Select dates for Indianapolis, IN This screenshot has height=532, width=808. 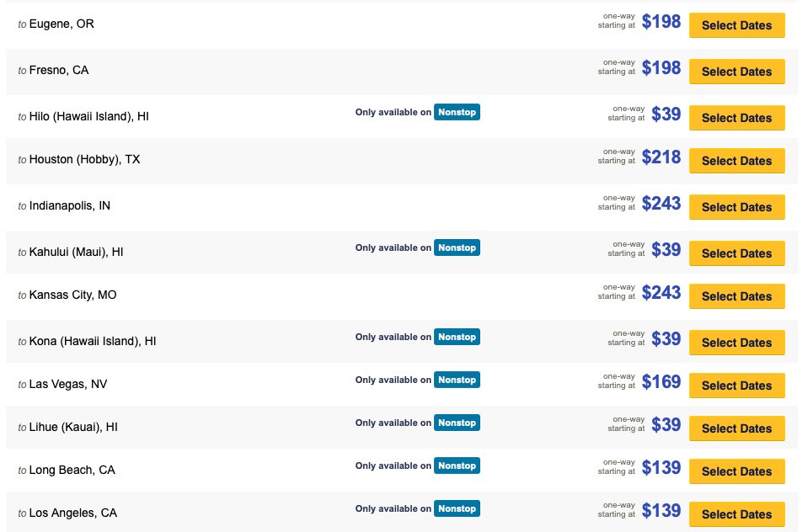pyautogui.click(x=736, y=207)
